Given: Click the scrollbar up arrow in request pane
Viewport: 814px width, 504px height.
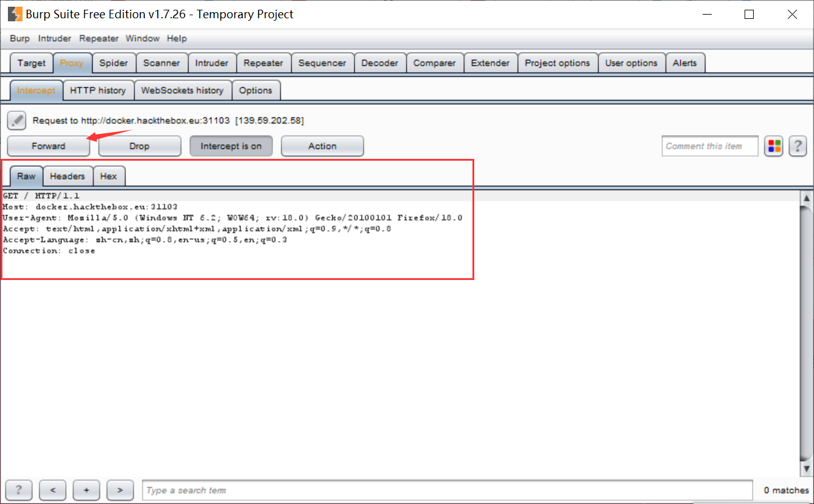Looking at the screenshot, I should [807, 198].
